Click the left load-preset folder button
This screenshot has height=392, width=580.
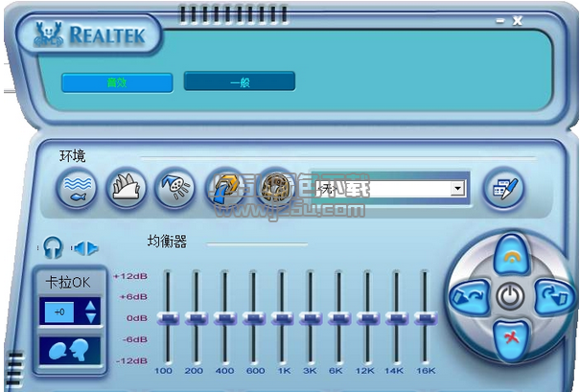click(x=469, y=296)
